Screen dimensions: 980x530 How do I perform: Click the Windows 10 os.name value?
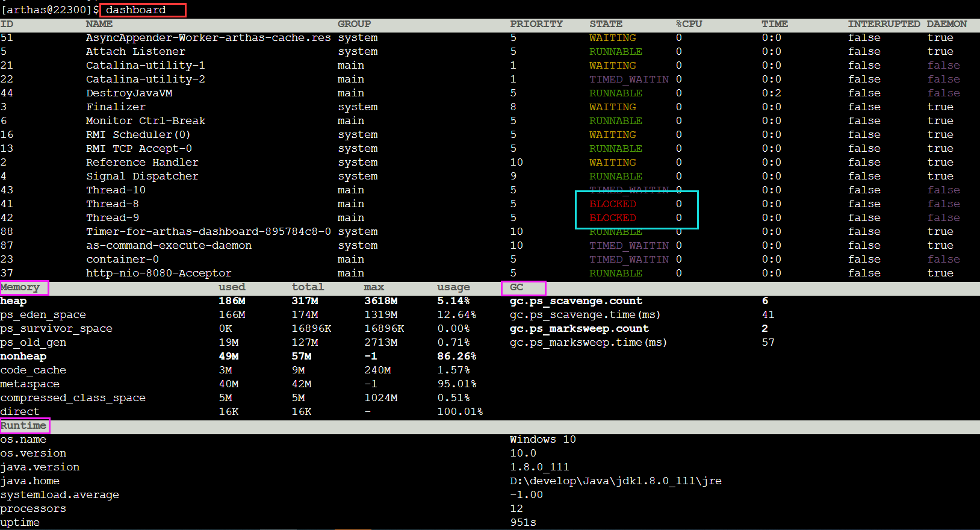click(x=542, y=440)
